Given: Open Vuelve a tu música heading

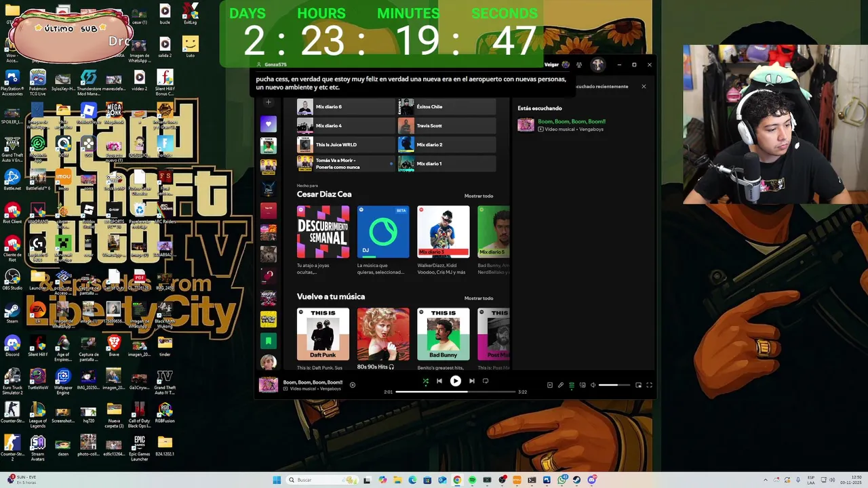Looking at the screenshot, I should pyautogui.click(x=331, y=297).
